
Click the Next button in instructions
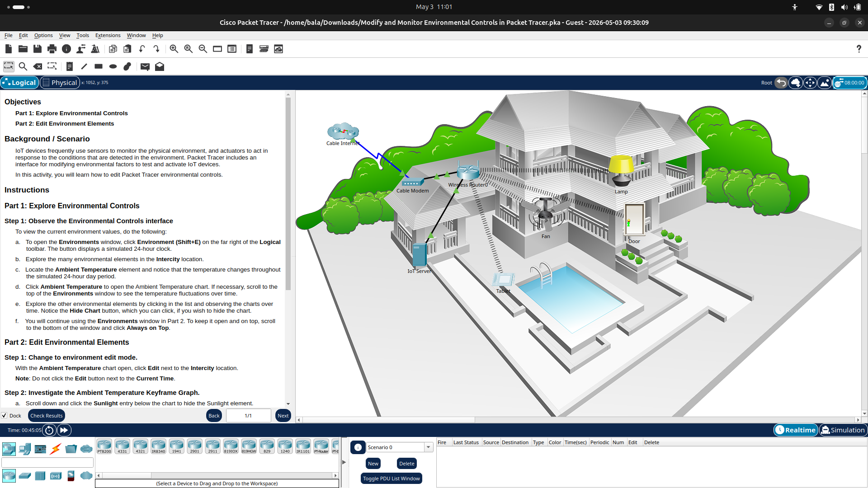[x=283, y=416]
